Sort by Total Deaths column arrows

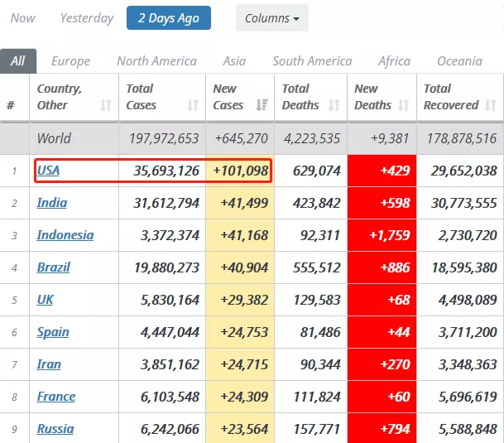[334, 105]
